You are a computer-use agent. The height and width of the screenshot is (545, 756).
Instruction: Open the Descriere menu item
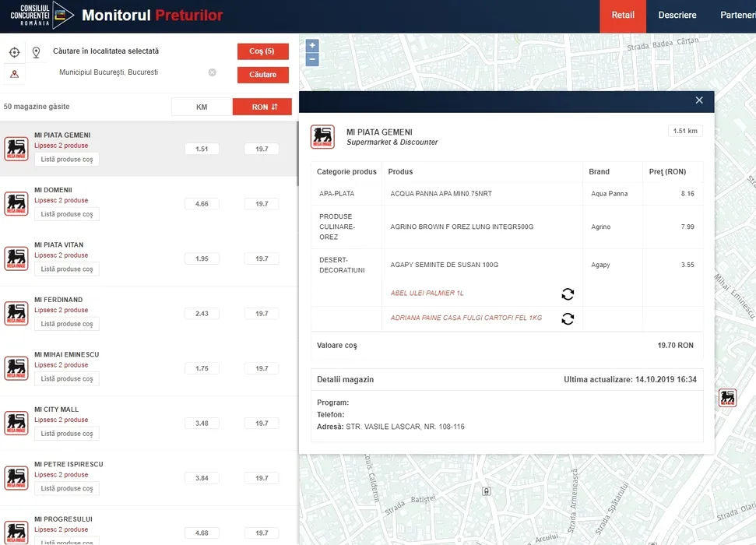pyautogui.click(x=677, y=16)
